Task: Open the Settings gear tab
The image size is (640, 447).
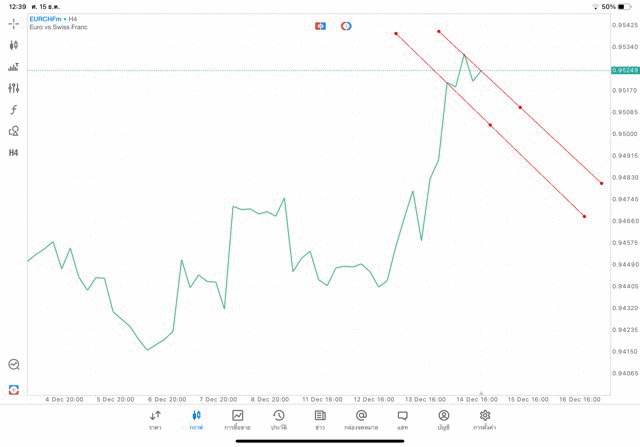Action: click(x=485, y=420)
